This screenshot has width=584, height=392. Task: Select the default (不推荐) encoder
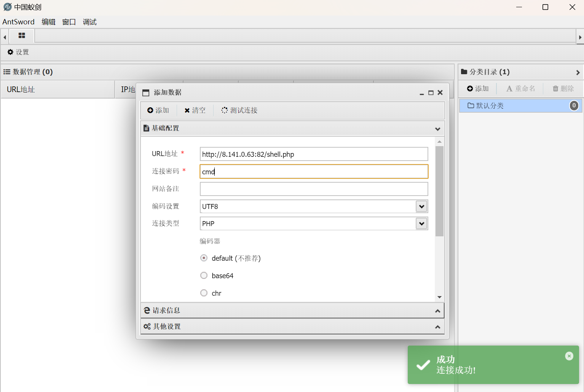tap(204, 258)
